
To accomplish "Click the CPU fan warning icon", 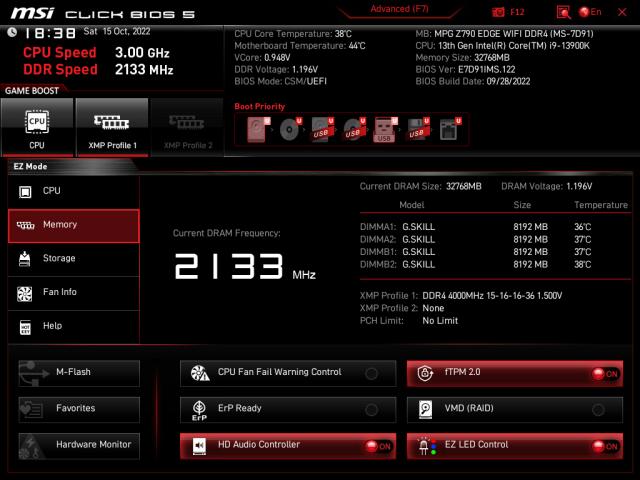I will 200,373.
